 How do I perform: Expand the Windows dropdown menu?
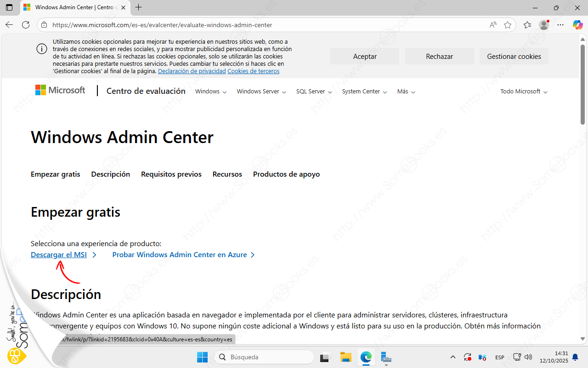(x=211, y=92)
